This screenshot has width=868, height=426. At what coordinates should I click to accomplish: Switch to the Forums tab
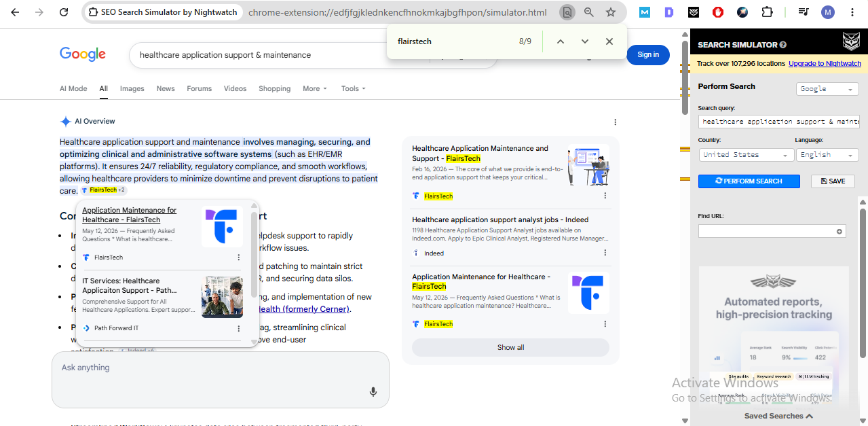point(200,88)
